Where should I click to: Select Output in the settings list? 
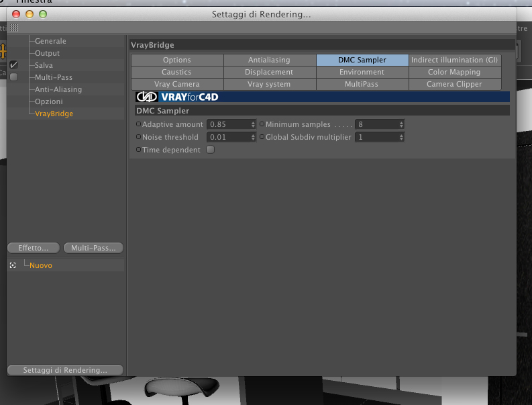coord(47,53)
